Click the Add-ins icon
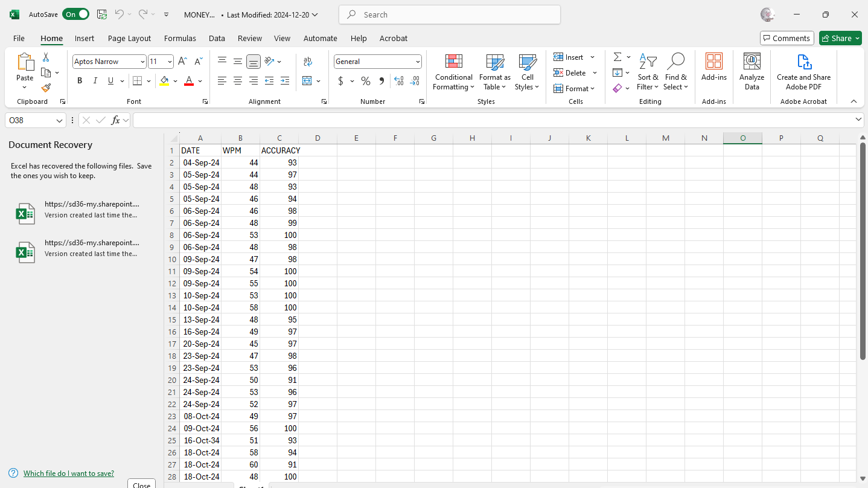 pos(714,67)
